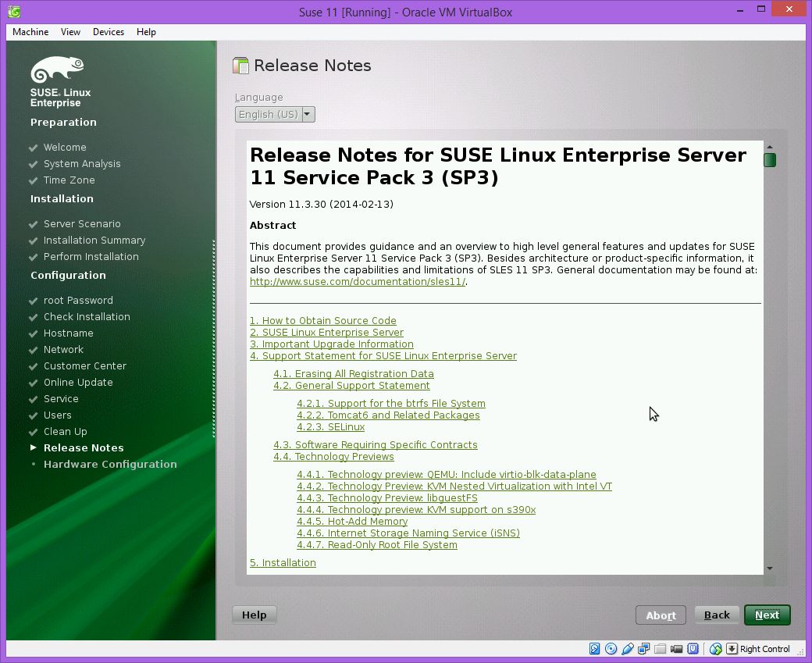Open '4.2.3. SELinux' link

coord(331,427)
